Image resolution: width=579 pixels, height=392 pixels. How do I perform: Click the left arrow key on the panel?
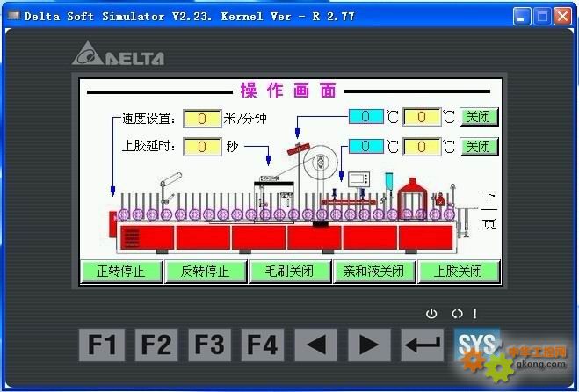315,345
